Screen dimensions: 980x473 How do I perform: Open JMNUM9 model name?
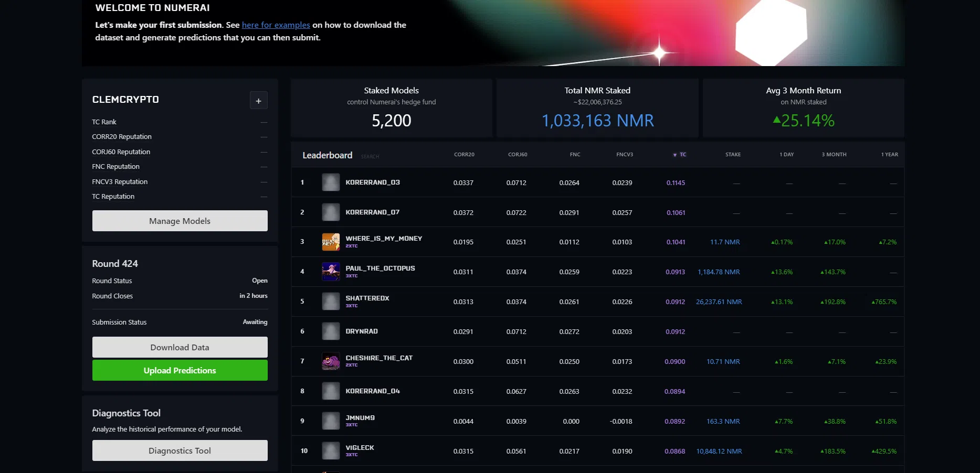tap(360, 418)
